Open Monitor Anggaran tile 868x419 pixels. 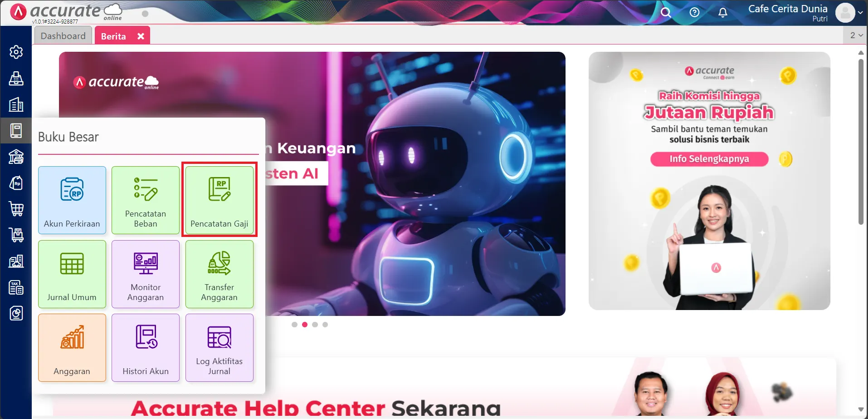146,274
